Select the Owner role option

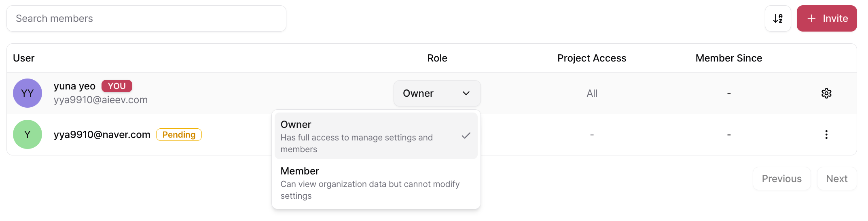coord(376,136)
